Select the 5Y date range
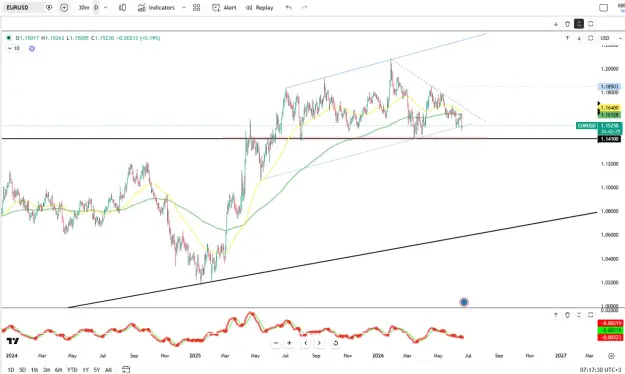625x374 pixels. tap(97, 370)
